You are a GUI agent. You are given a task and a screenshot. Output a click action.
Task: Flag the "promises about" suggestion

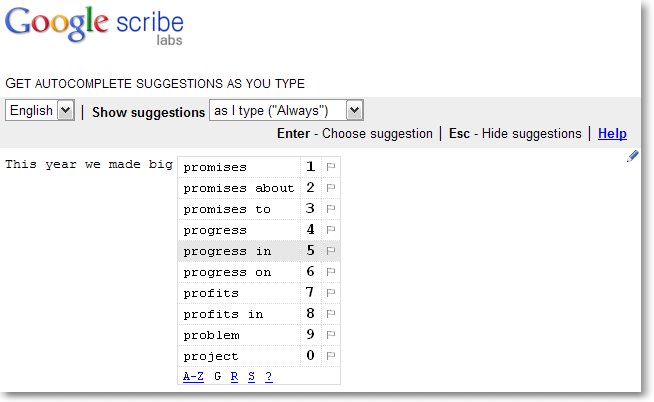click(331, 188)
